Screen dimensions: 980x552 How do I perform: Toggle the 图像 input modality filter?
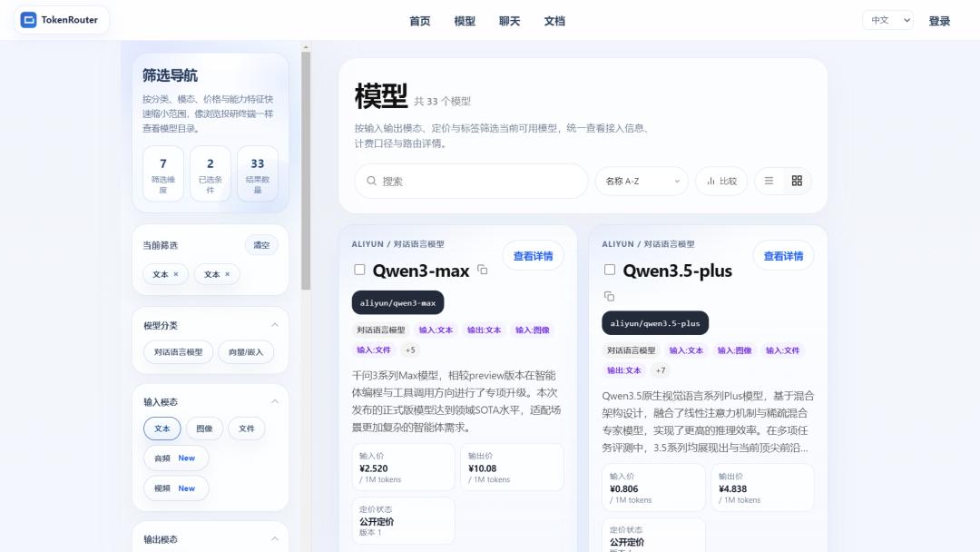coord(204,429)
